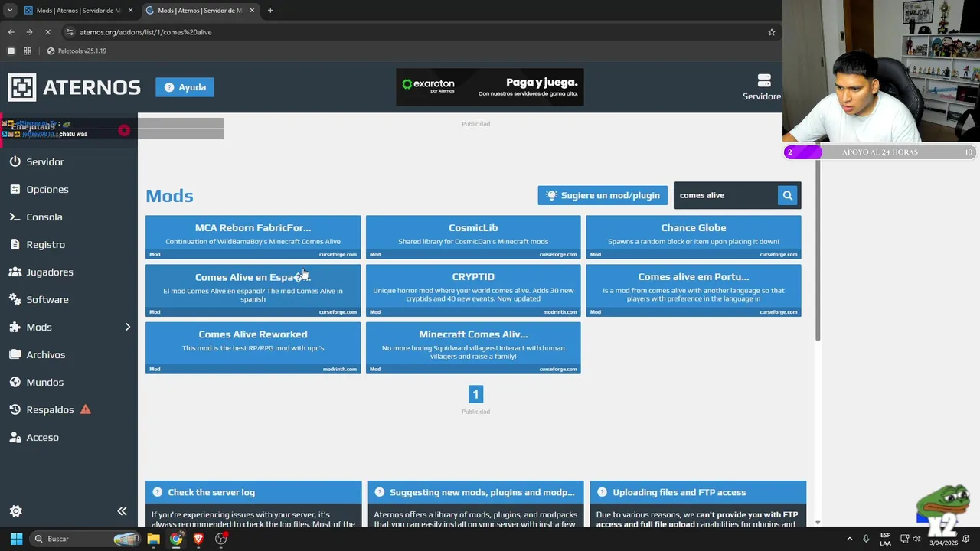Click the mod search field with 'comes alive'
Screen dimensions: 980x551
726,195
